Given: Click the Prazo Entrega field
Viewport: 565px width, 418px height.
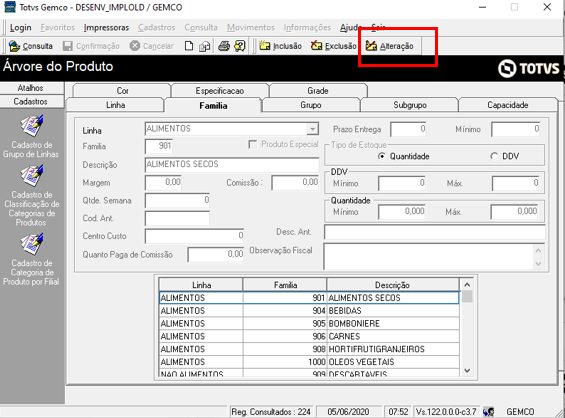Looking at the screenshot, I should coord(408,129).
